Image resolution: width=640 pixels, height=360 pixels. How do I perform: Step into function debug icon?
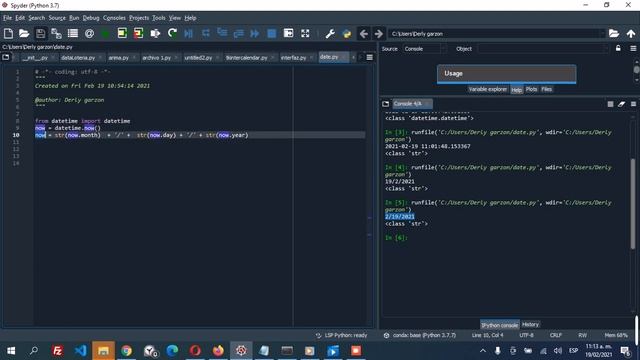[222, 33]
